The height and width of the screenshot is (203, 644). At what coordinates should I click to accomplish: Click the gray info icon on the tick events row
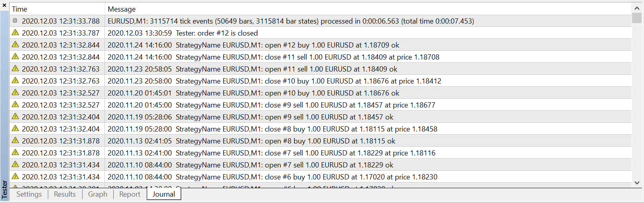pyautogui.click(x=15, y=21)
